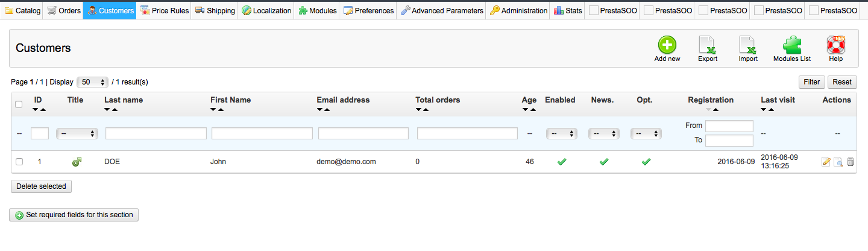Click the Add new green plus icon

click(667, 45)
